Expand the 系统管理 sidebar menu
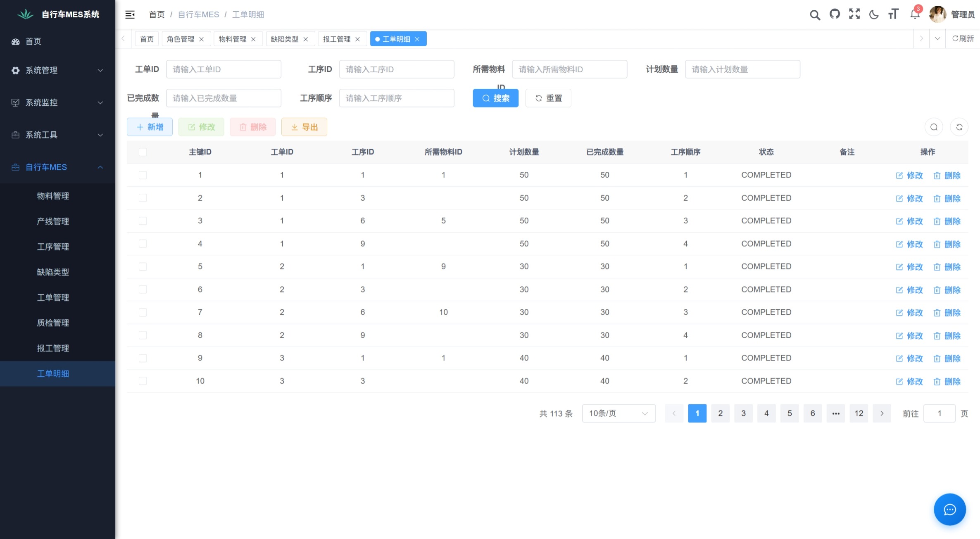The height and width of the screenshot is (539, 980). pyautogui.click(x=57, y=70)
